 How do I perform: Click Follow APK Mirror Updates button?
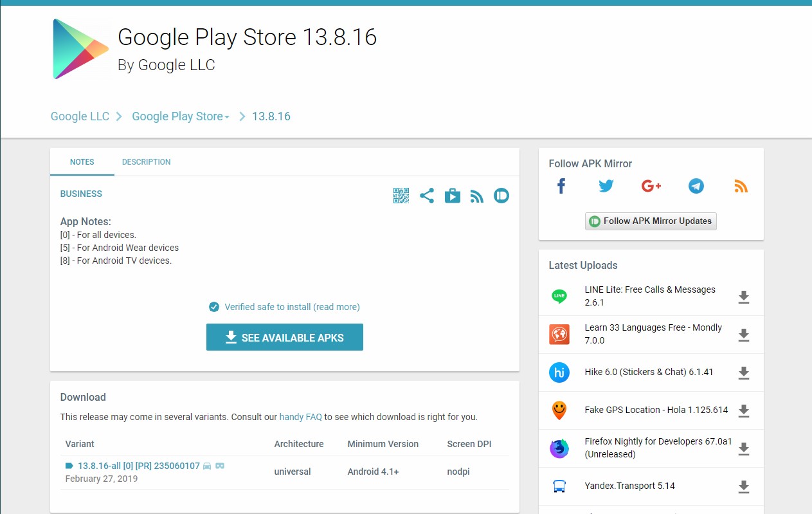coord(651,221)
